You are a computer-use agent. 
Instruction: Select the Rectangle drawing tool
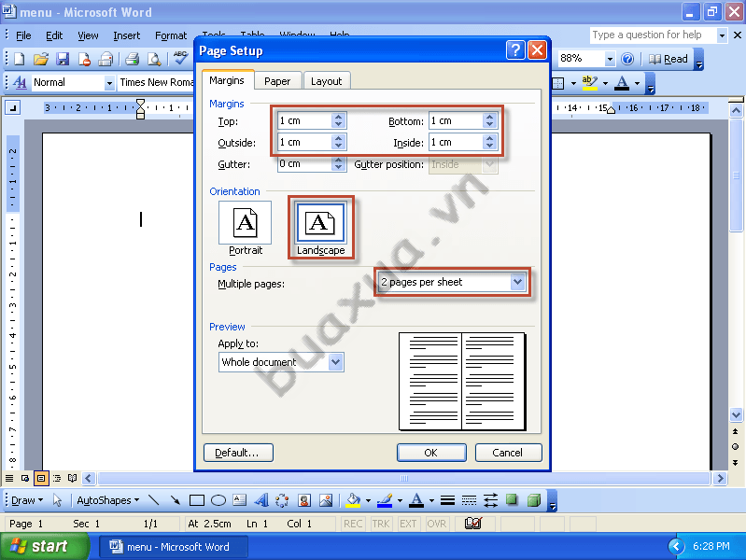[196, 500]
